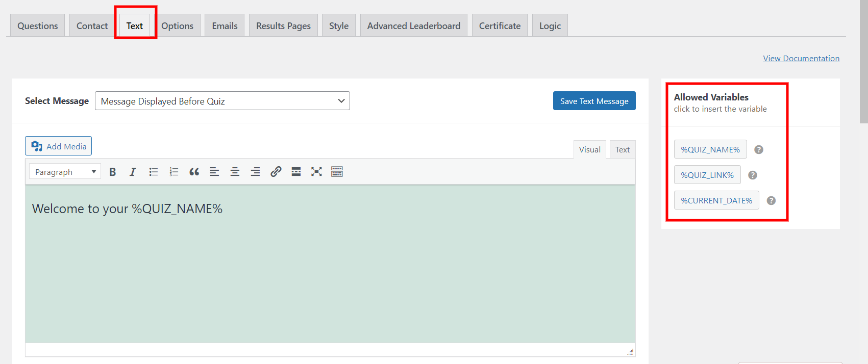Screen dimensions: 868x364
Task: Insert the %QUIZ_NAME% variable
Action: point(710,149)
